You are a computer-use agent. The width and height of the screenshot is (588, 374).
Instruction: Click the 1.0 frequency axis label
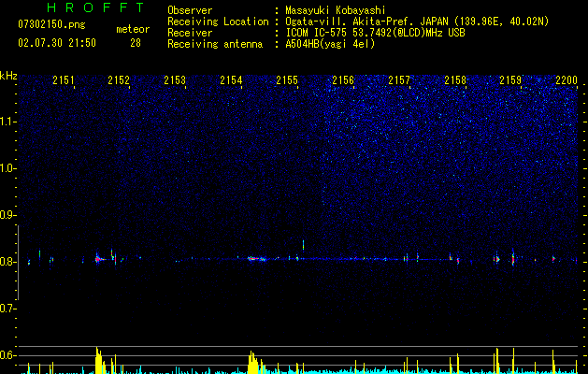pos(7,168)
